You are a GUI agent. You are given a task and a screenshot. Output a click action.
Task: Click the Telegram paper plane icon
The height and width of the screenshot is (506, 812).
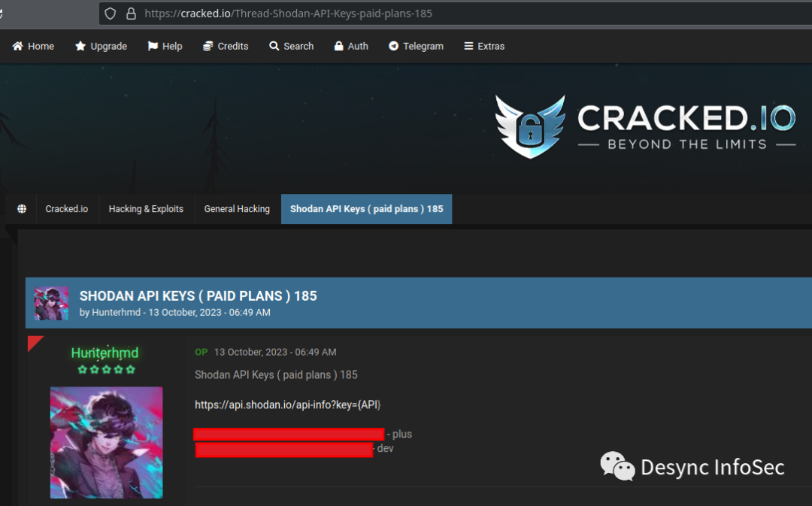click(393, 46)
